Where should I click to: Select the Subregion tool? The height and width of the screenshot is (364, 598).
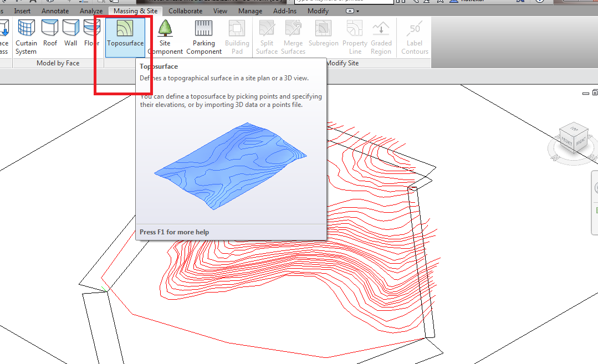323,36
